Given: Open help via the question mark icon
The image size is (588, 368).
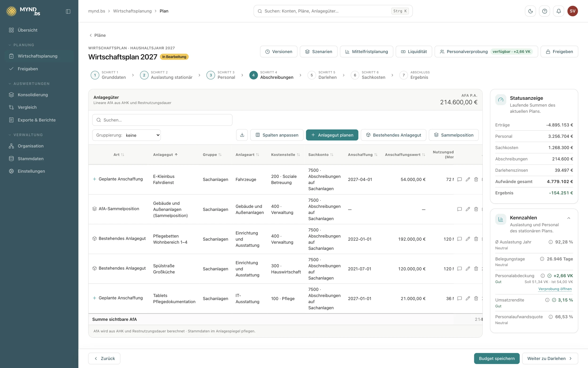Looking at the screenshot, I should tap(544, 11).
